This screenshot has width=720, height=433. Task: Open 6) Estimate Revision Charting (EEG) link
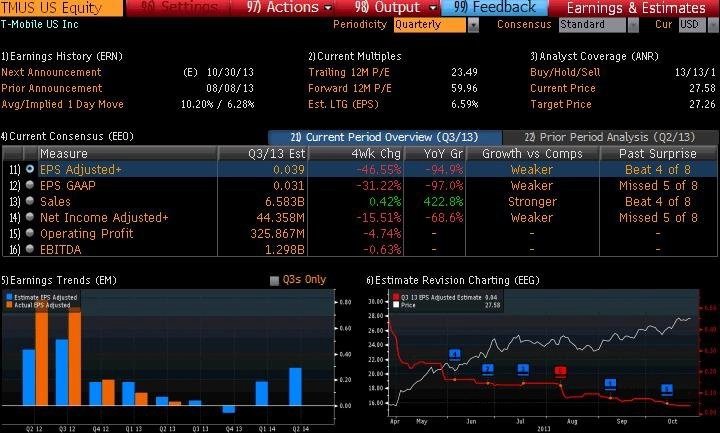tap(453, 280)
